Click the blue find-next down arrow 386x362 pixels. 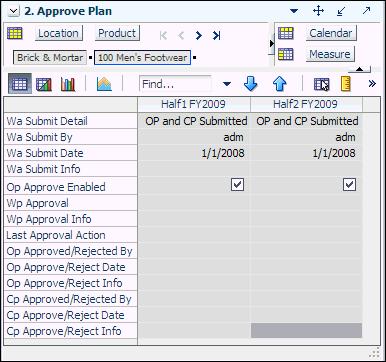pos(250,84)
